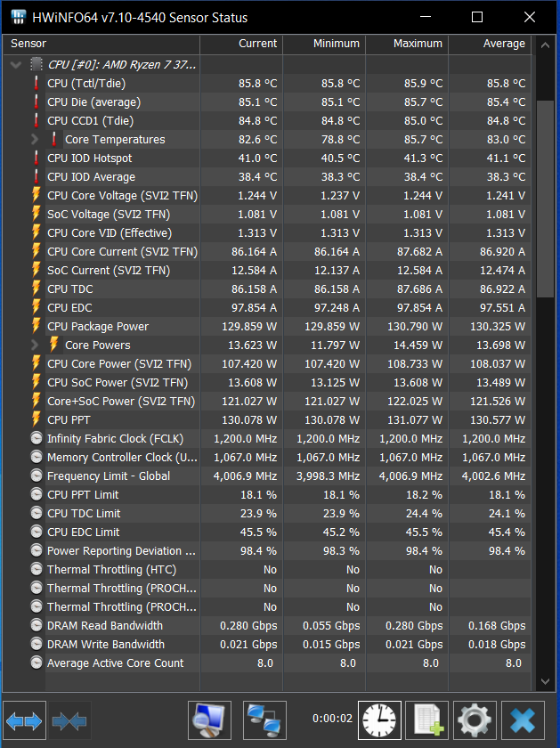Click clock icon beside Infinity Fabric Clock
The width and height of the screenshot is (560, 748).
pos(37,438)
